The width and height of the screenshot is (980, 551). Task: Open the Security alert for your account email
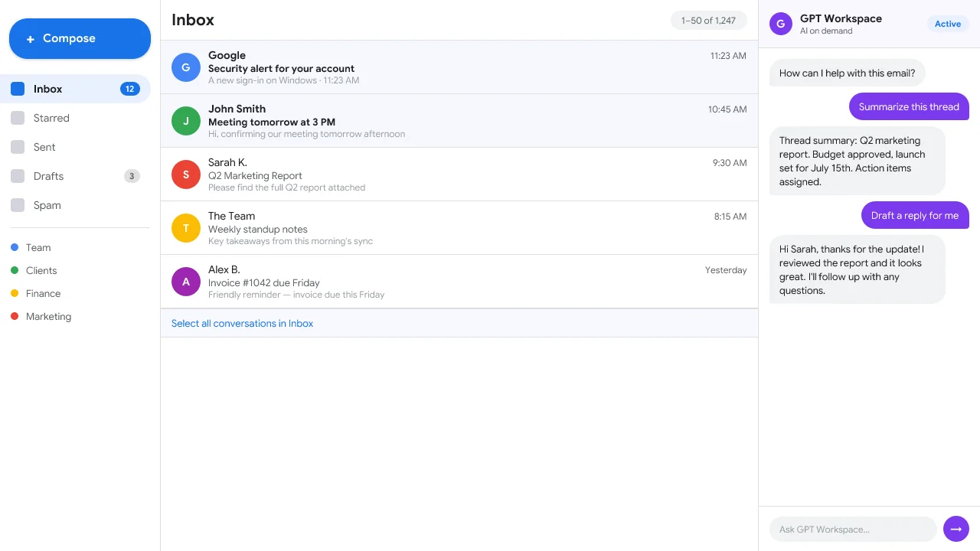(459, 67)
